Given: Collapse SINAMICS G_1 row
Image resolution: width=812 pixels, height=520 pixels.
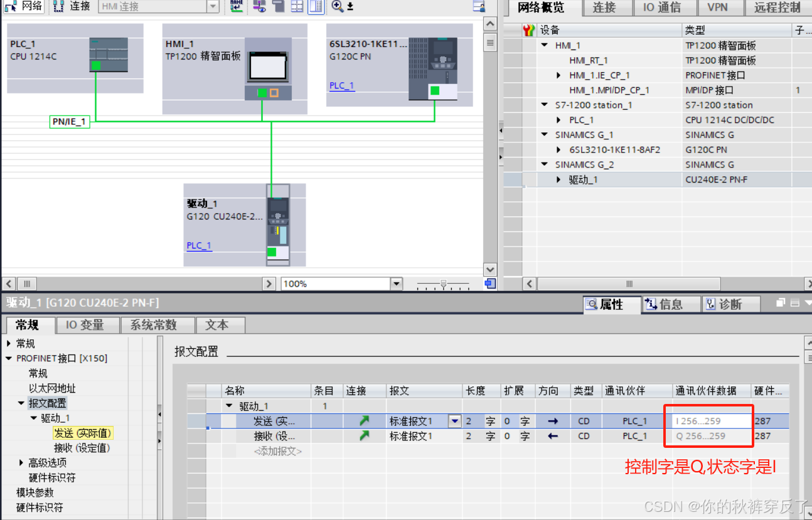Looking at the screenshot, I should coord(545,135).
